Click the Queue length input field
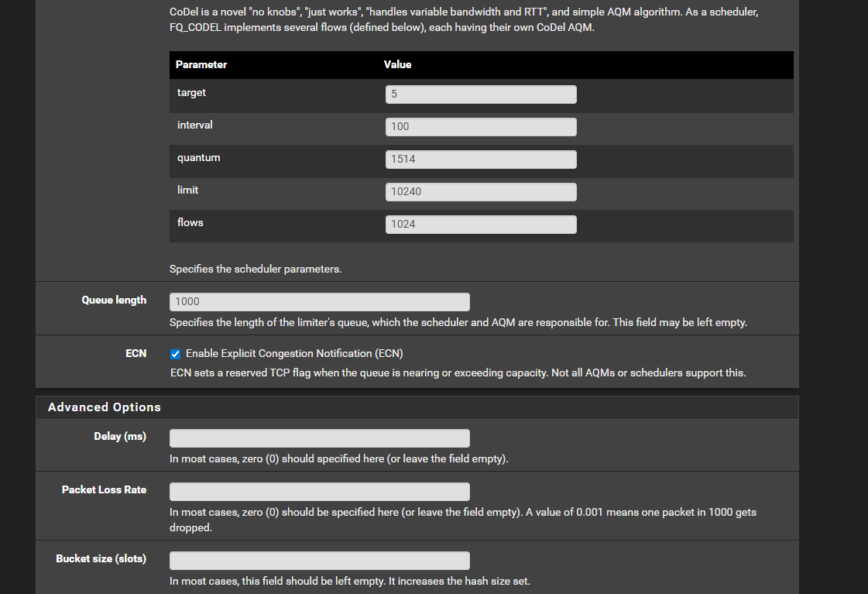This screenshot has width=868, height=594. coord(319,302)
